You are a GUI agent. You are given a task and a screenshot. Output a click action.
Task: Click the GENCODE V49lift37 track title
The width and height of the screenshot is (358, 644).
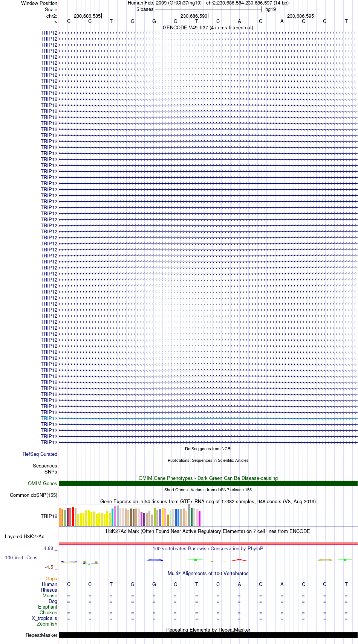click(x=208, y=27)
